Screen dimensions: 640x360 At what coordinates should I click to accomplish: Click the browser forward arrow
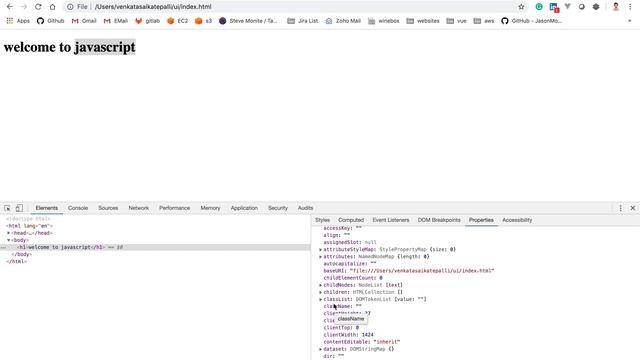[24, 7]
